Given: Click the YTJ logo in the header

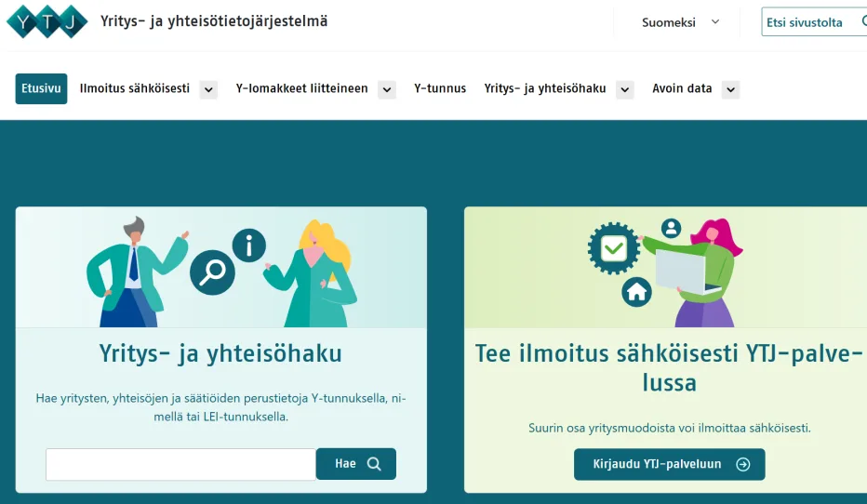Looking at the screenshot, I should click(47, 20).
